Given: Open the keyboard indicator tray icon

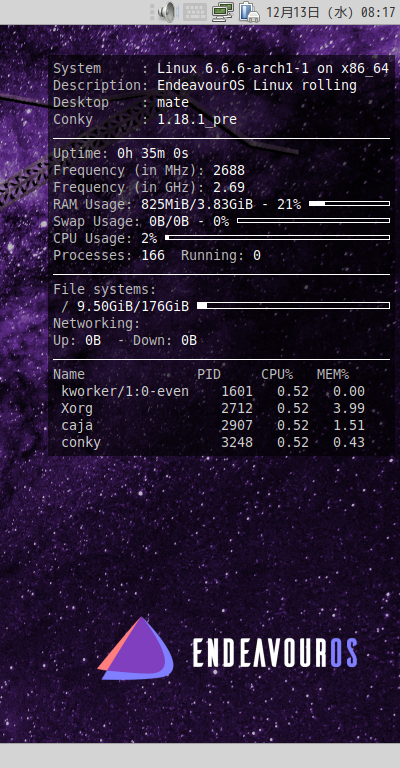Looking at the screenshot, I should pos(195,12).
